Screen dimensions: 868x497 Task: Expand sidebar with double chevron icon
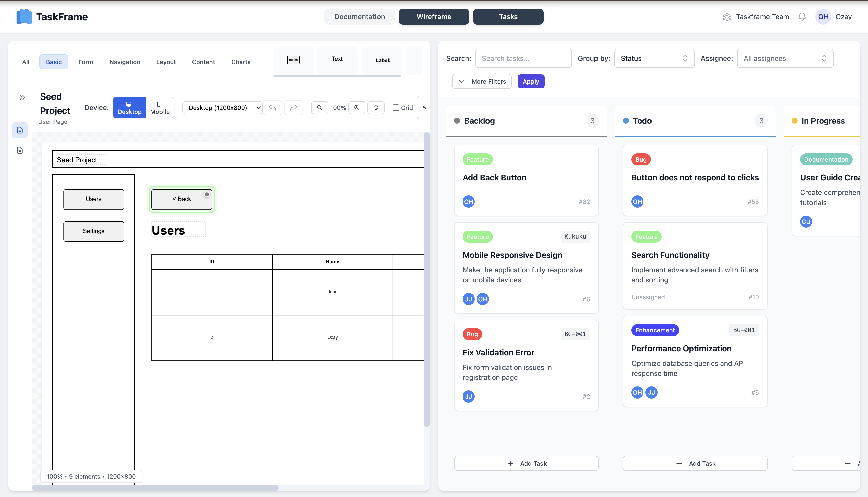[x=22, y=98]
